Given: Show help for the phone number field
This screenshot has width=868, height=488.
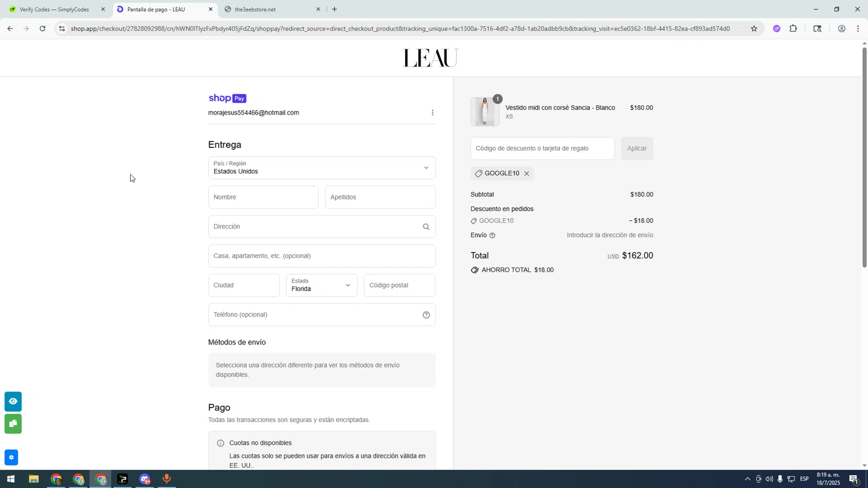Looking at the screenshot, I should (426, 315).
